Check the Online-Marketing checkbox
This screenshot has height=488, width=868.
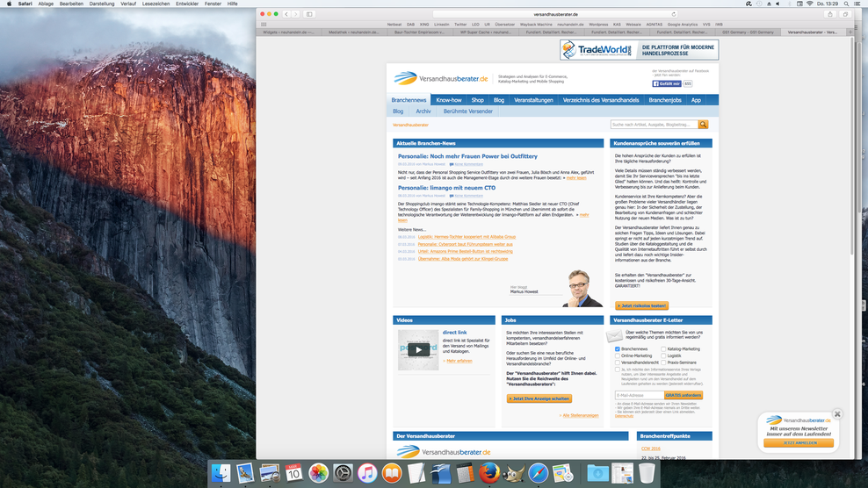(618, 355)
